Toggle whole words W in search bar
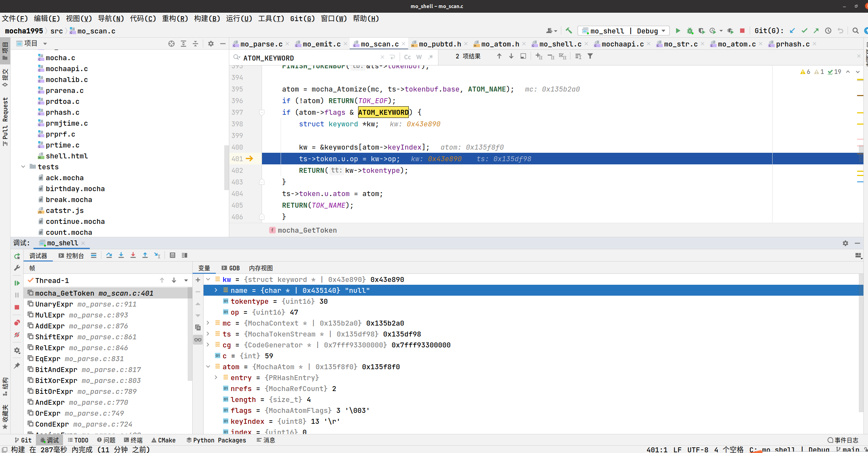 click(x=419, y=57)
